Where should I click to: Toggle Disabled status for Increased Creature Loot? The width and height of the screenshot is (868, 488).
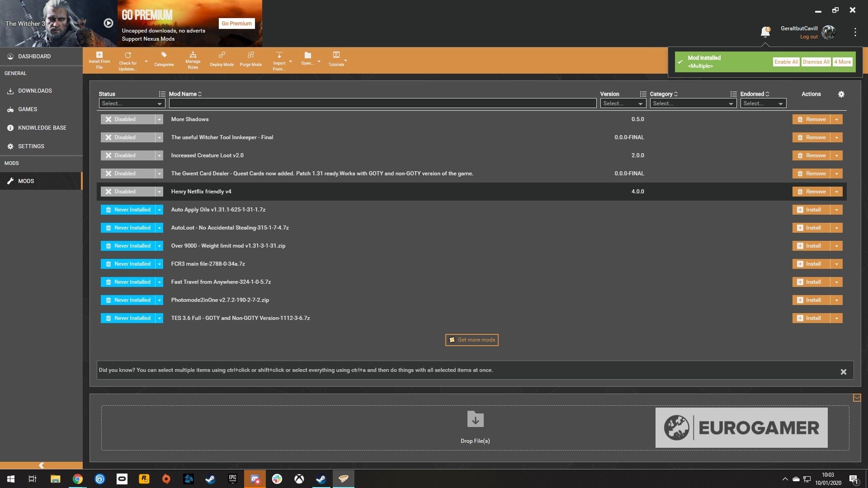(127, 155)
